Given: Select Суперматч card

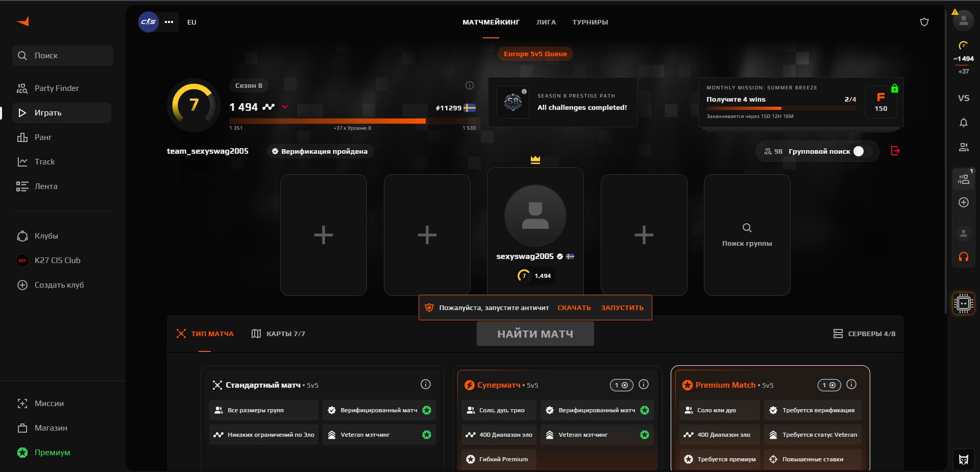Looking at the screenshot, I should (557, 418).
